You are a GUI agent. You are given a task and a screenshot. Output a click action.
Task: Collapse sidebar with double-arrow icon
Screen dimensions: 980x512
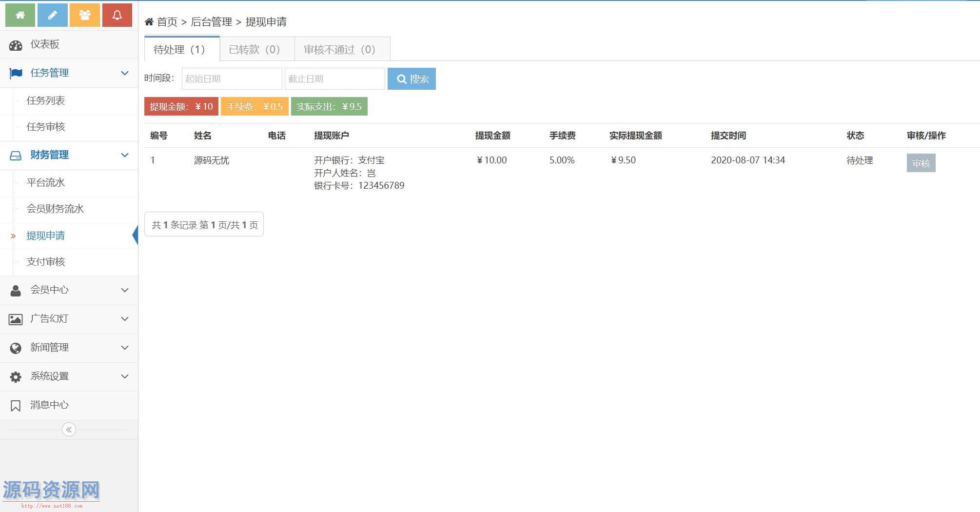pos(69,430)
